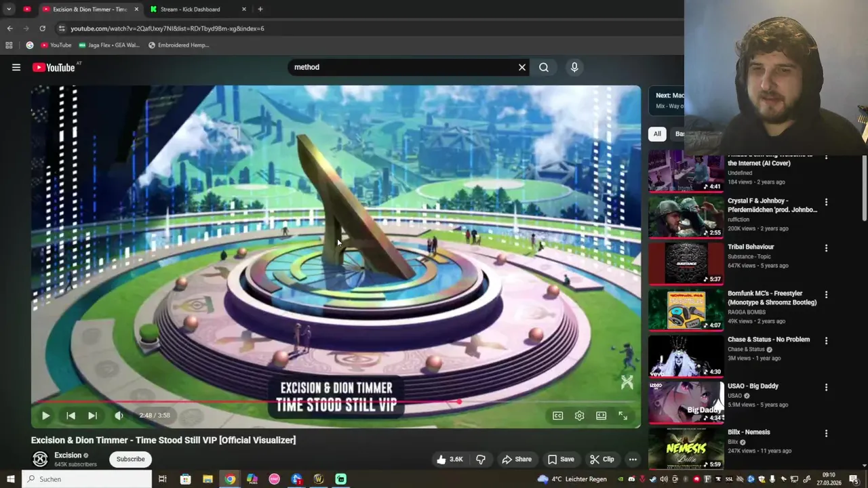Open the Windows Start menu
This screenshot has width=868, height=488.
[10, 479]
